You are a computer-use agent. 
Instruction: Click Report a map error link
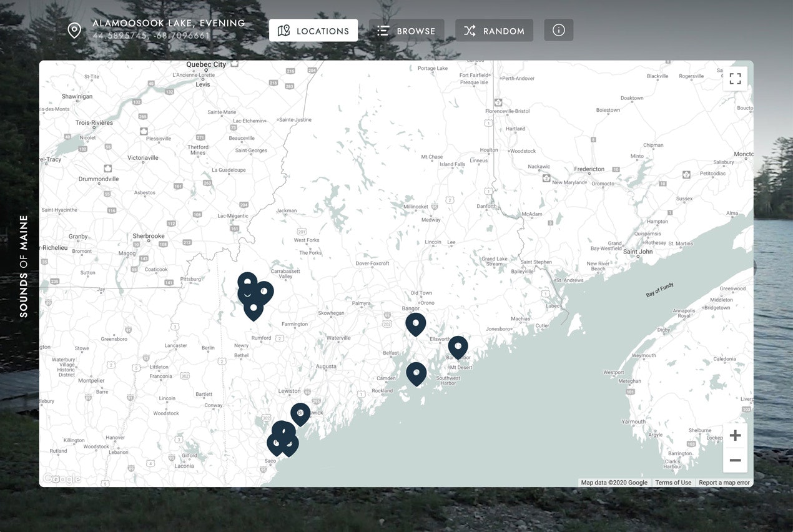[724, 483]
